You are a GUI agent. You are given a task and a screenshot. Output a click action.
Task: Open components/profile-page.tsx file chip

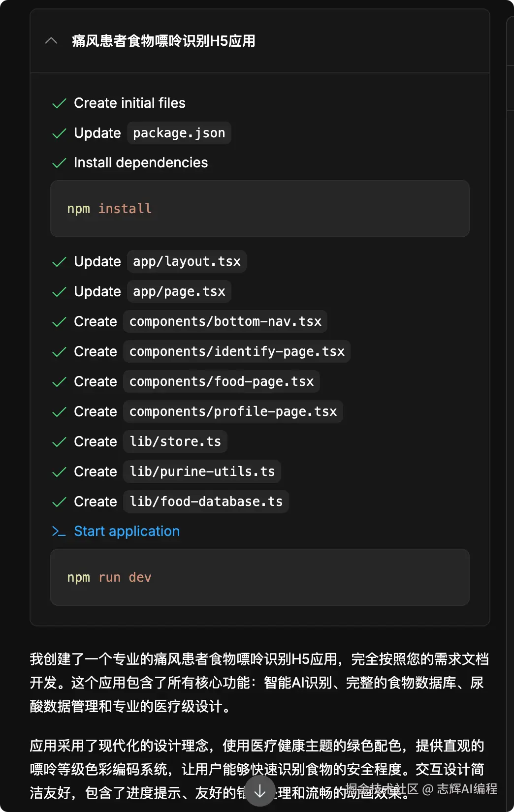point(233,412)
